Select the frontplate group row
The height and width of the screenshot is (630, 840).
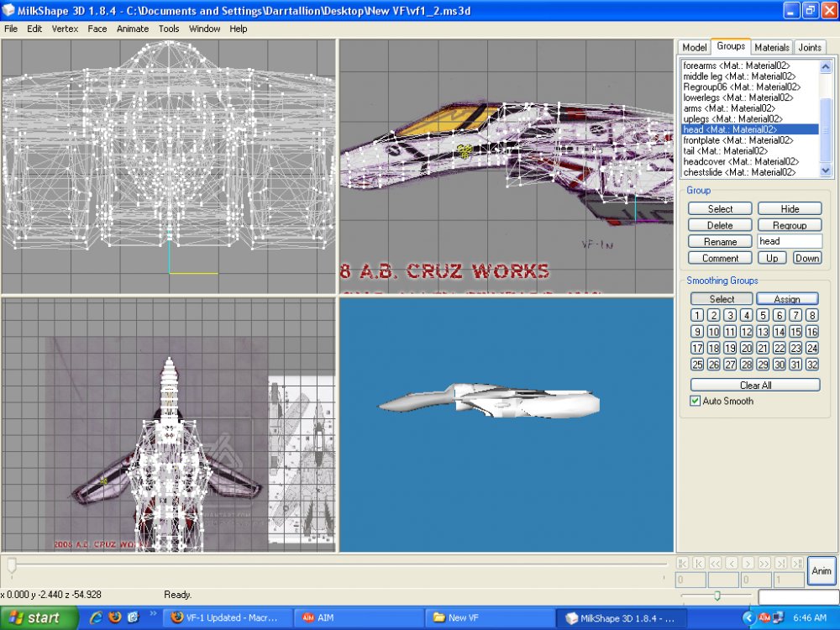pyautogui.click(x=750, y=140)
